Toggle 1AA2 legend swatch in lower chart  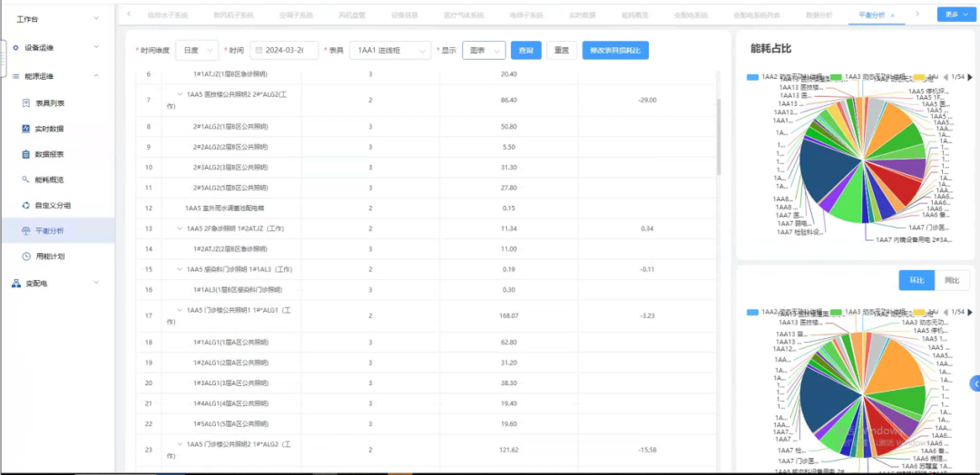click(752, 311)
